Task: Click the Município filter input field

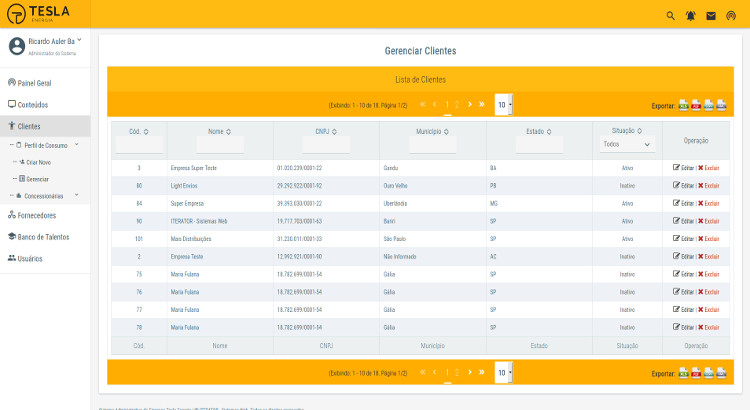Action: pyautogui.click(x=432, y=144)
